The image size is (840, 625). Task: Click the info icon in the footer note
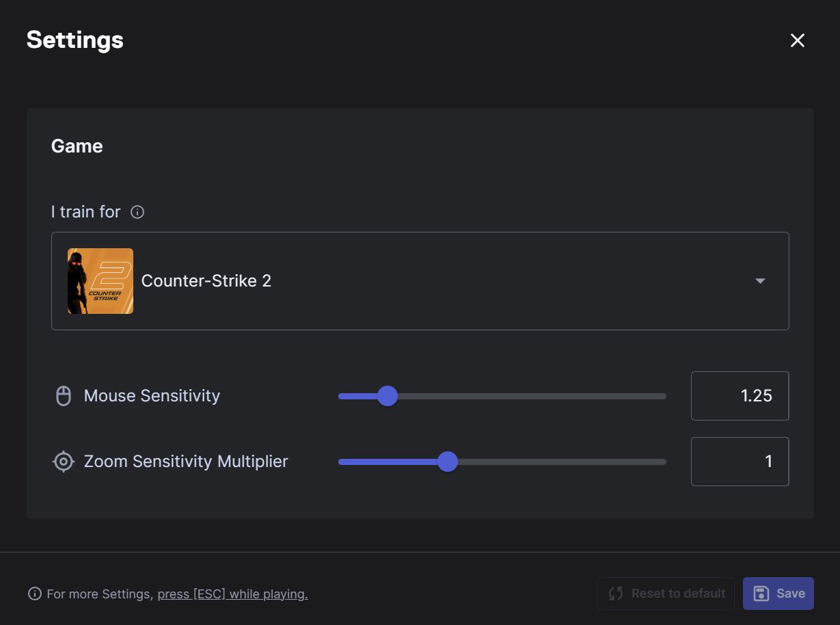[35, 594]
